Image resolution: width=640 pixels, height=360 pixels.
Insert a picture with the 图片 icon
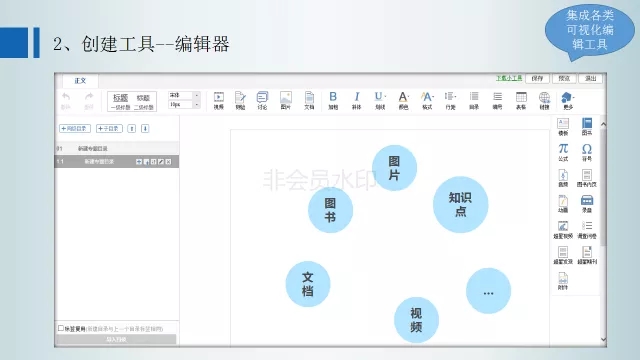click(x=286, y=100)
